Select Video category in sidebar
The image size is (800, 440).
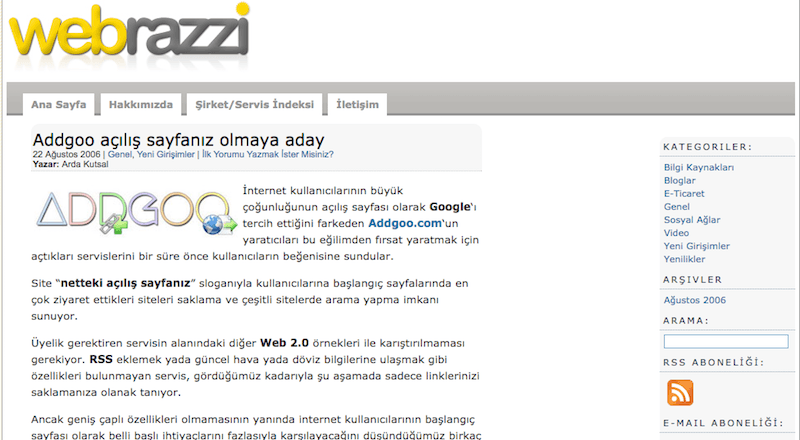click(x=676, y=233)
